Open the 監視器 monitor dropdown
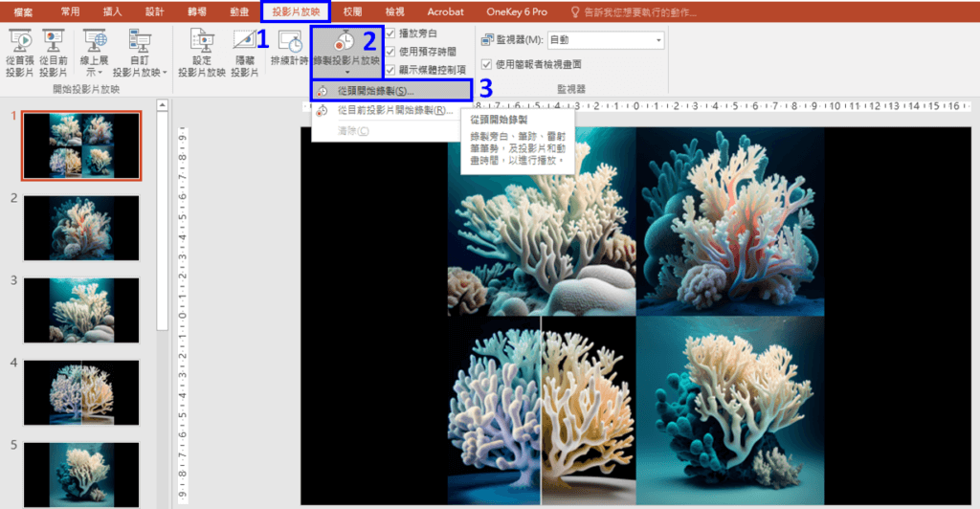The image size is (980, 509). tap(658, 40)
